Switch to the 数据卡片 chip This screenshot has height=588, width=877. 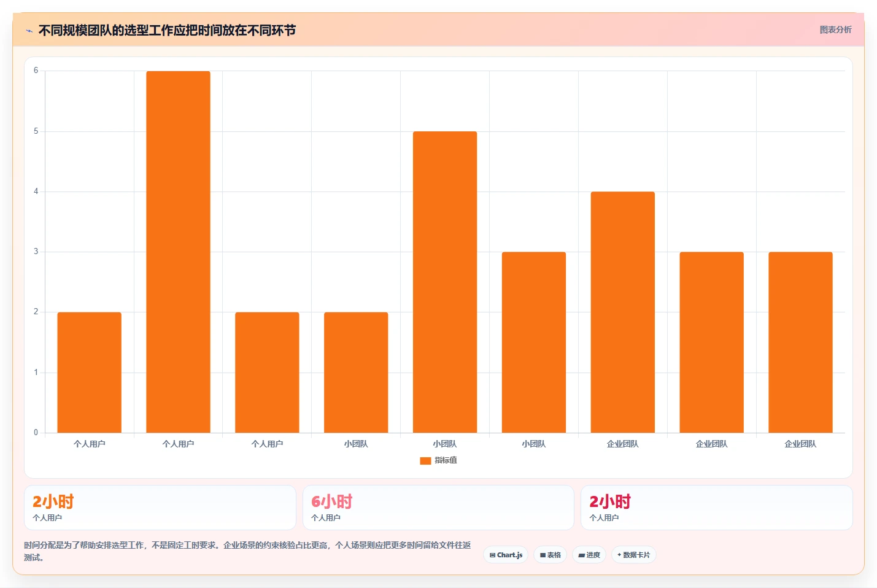(x=634, y=555)
